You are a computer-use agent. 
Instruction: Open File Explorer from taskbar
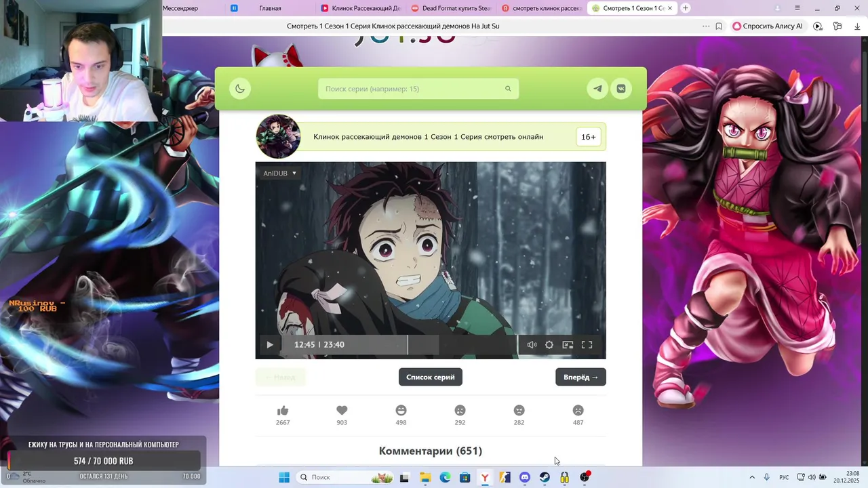click(425, 478)
